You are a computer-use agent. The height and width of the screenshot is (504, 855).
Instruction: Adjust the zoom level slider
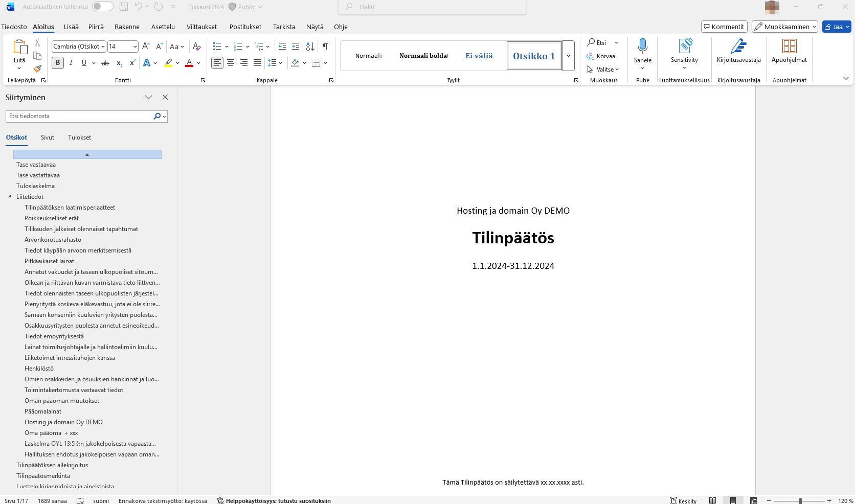800,501
